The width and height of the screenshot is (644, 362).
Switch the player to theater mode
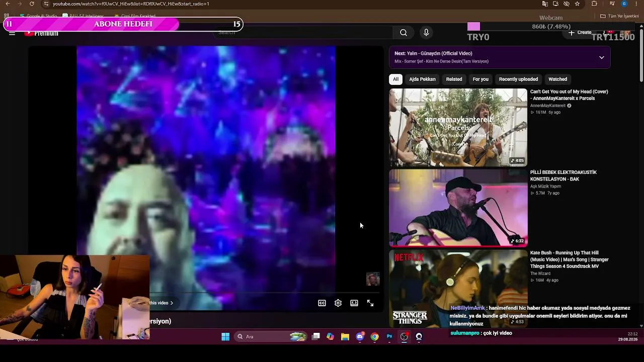pos(354,303)
